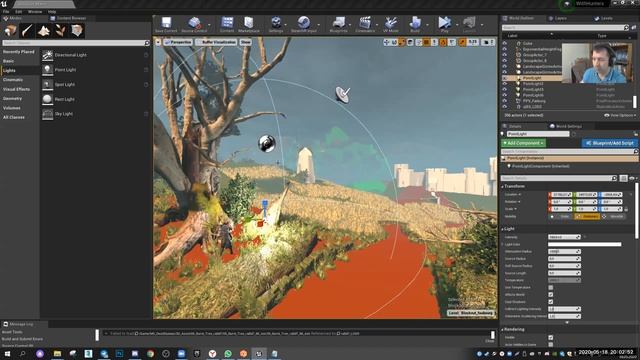
Task: Click the SteamVR Input toolbar icon
Action: coord(304,22)
